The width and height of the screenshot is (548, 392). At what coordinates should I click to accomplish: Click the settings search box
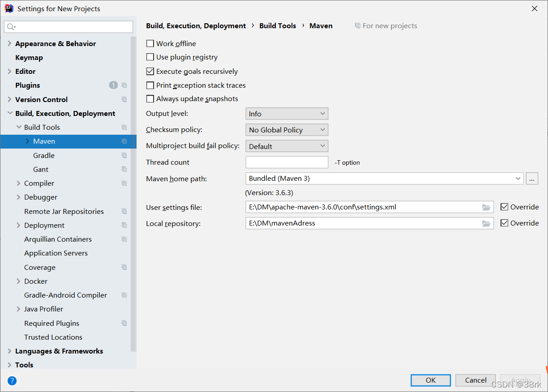pyautogui.click(x=68, y=27)
